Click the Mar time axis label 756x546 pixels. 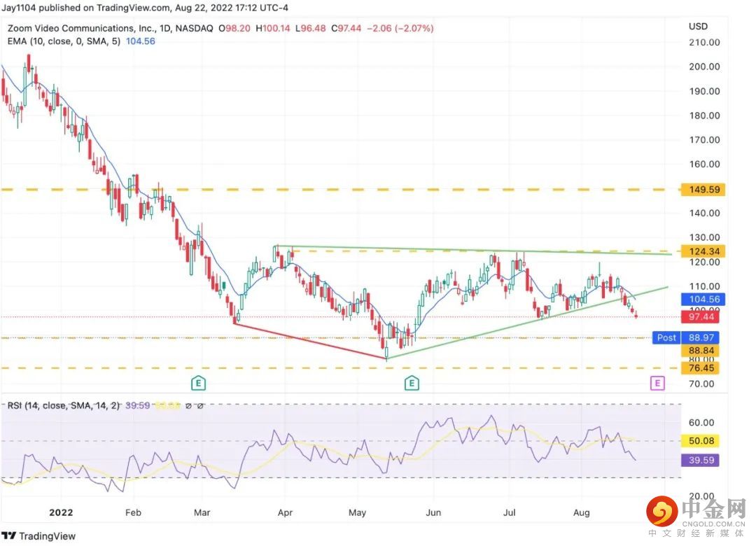(x=202, y=512)
